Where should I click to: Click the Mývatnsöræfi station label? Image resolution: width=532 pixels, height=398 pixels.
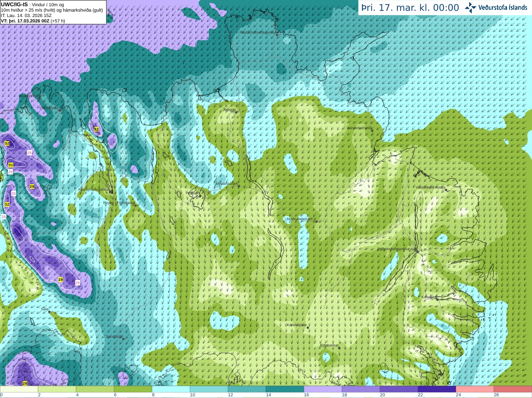(227, 183)
